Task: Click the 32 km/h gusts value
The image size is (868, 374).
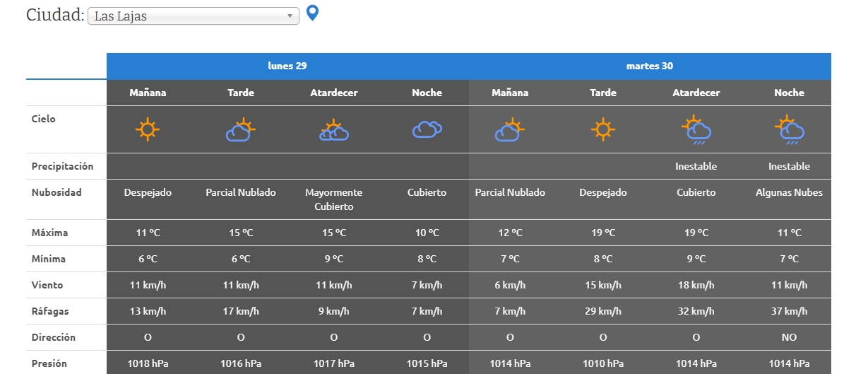Action: (696, 311)
